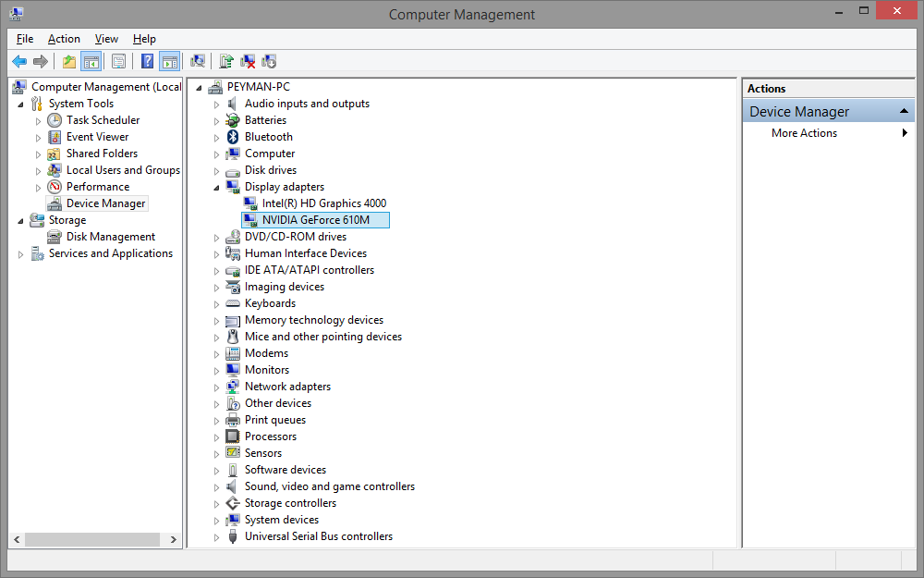924x578 pixels.
Task: Click the Disable device icon with down arrow
Action: pos(269,61)
